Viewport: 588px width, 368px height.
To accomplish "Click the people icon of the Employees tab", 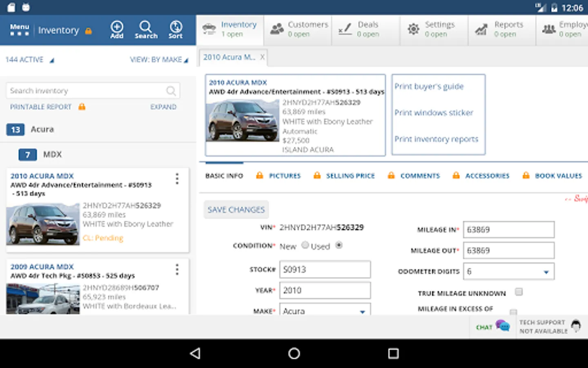I will 549,29.
